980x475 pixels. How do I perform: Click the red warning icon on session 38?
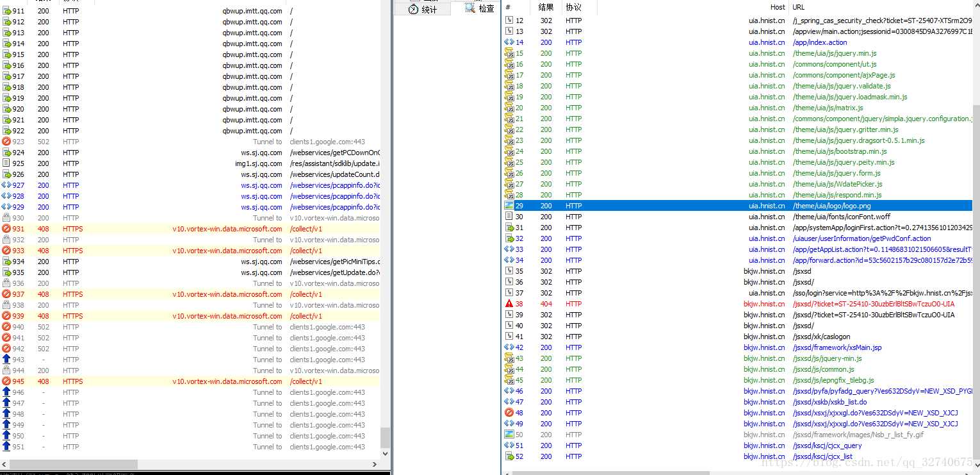(x=509, y=304)
